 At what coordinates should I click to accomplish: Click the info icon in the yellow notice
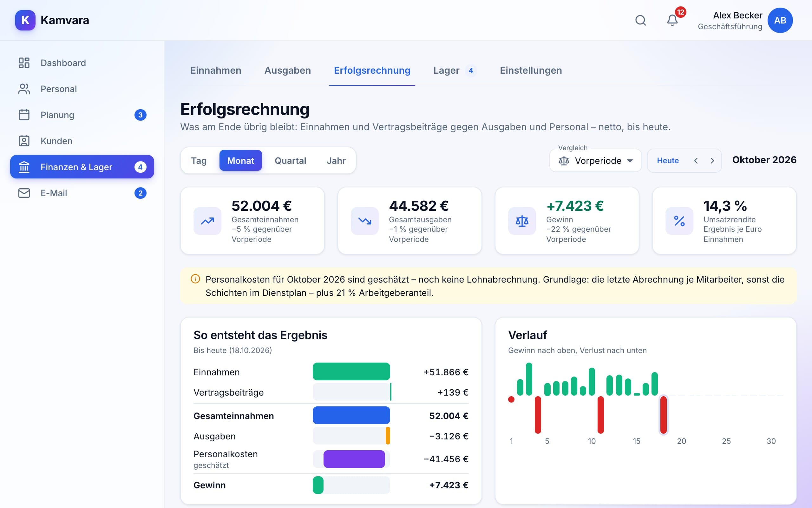(195, 279)
